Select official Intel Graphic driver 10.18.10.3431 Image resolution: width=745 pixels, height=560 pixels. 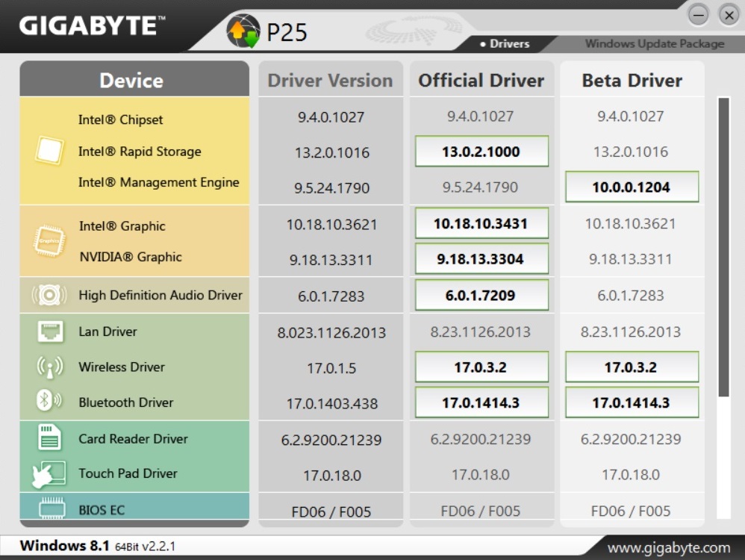[x=481, y=223]
